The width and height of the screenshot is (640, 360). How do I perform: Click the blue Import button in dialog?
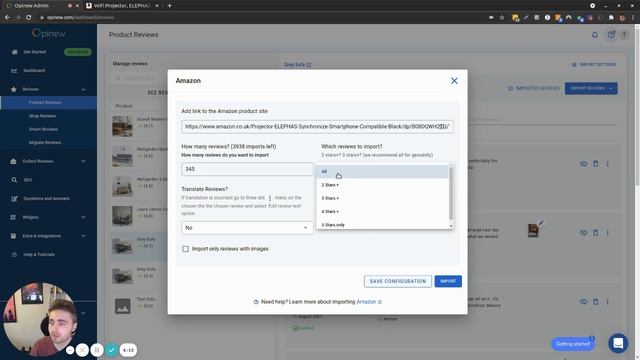click(x=448, y=281)
